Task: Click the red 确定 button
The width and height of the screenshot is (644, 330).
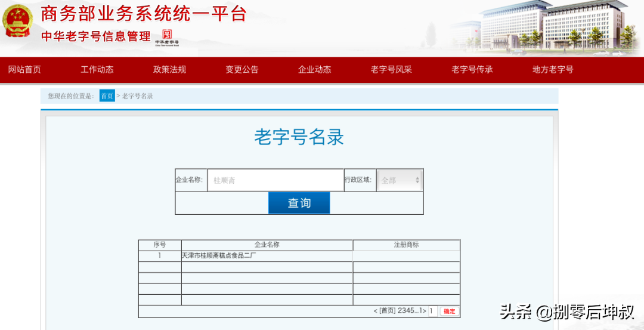Action: pos(450,312)
